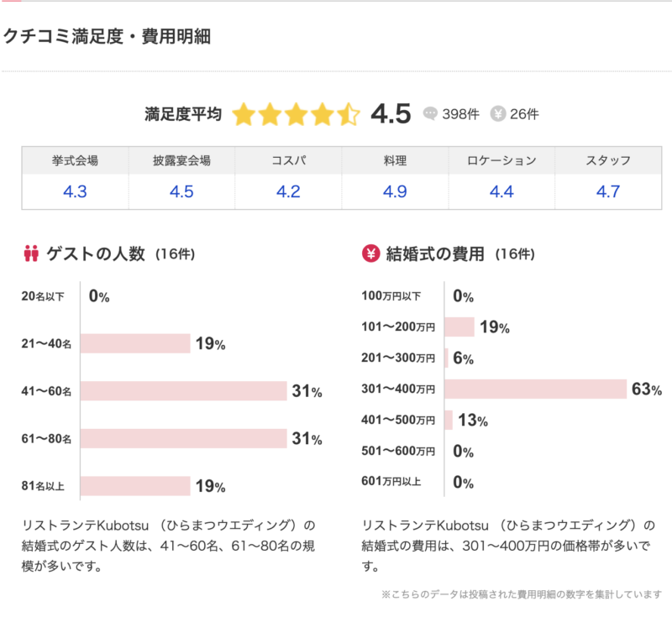Click the 301〜400万円 cost bar
The height and width of the screenshot is (617, 672).
(x=535, y=389)
